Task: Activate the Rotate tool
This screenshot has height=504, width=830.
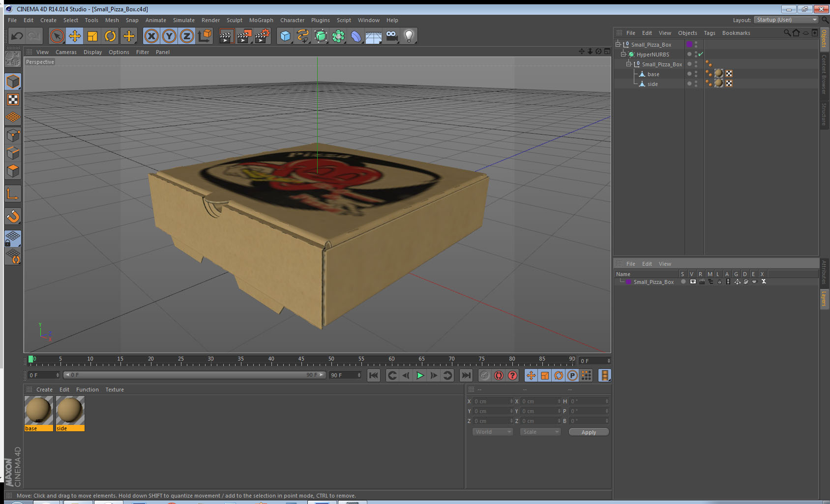Action: (x=111, y=36)
